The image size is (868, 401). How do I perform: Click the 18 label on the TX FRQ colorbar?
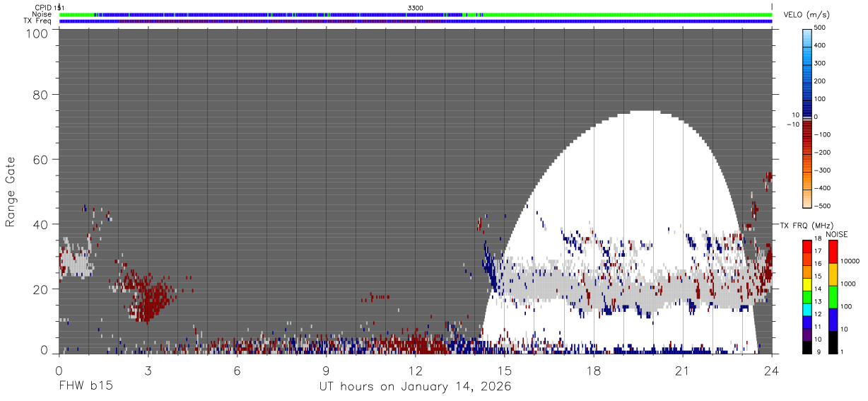819,239
